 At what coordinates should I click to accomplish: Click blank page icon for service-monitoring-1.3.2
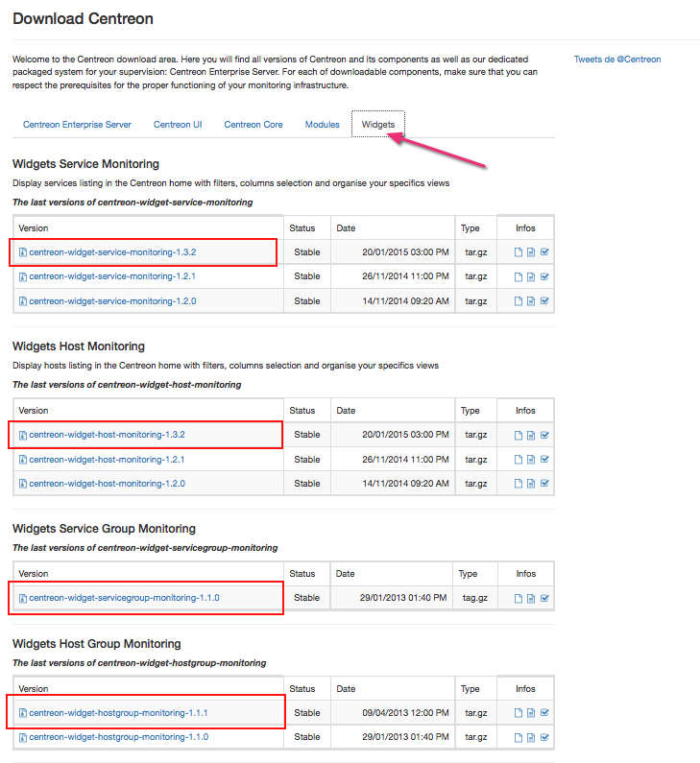click(x=518, y=252)
